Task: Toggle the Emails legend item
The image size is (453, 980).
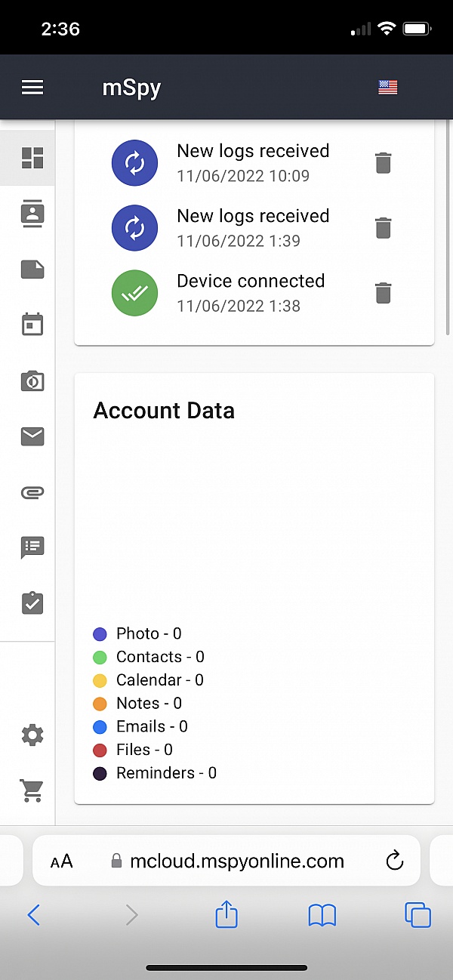Action: coord(140,726)
